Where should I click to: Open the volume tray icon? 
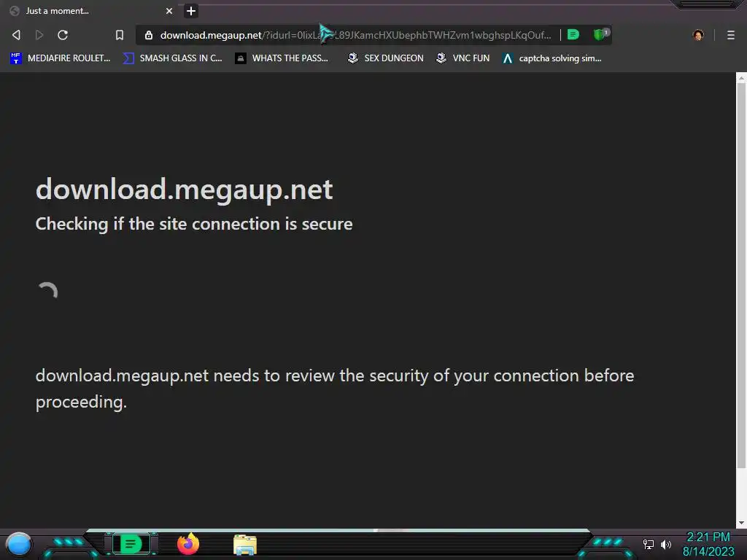coord(666,544)
